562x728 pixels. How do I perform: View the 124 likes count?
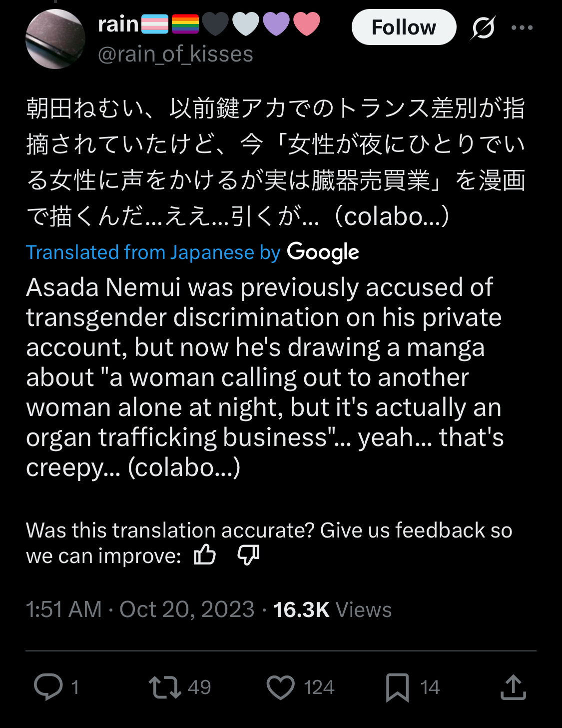click(x=319, y=687)
